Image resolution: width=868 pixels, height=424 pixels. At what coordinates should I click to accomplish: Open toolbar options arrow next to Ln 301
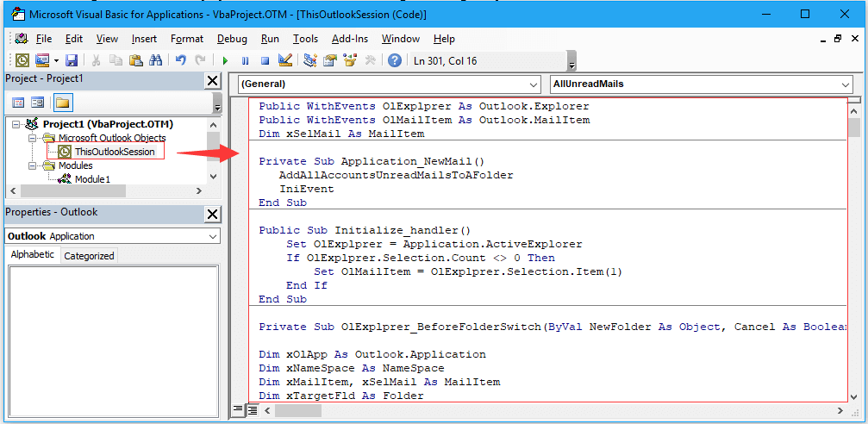[x=571, y=61]
